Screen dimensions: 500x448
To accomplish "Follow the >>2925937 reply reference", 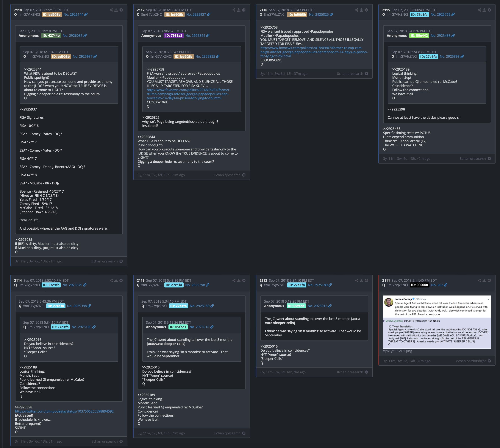I will coord(28,109).
